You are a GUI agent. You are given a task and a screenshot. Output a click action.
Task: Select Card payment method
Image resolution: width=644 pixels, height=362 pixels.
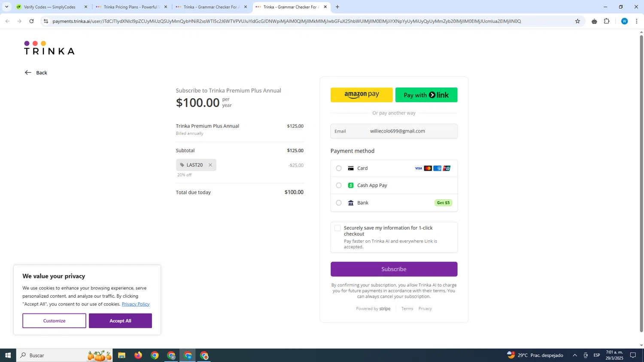[x=339, y=169]
